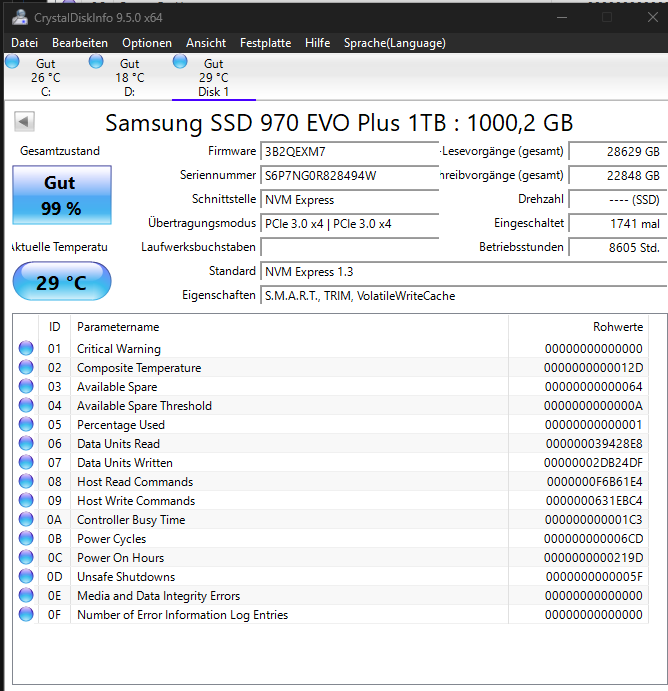Switch to the D: drive tab
Image resolution: width=668 pixels, height=691 pixels.
click(130, 77)
